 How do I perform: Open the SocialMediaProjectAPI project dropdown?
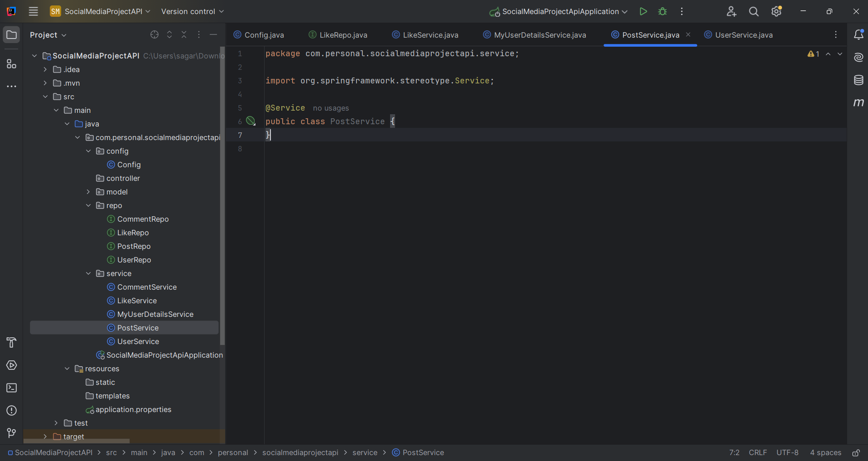(x=100, y=11)
